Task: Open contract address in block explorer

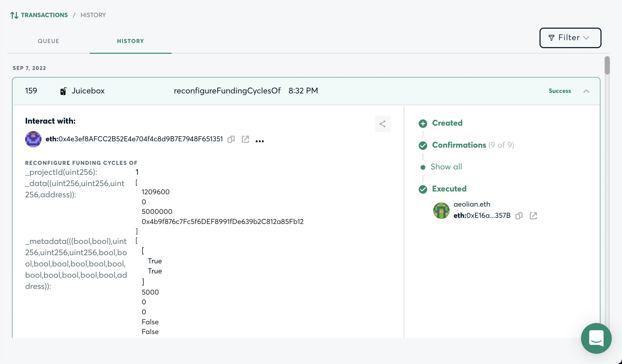Action: (x=245, y=139)
